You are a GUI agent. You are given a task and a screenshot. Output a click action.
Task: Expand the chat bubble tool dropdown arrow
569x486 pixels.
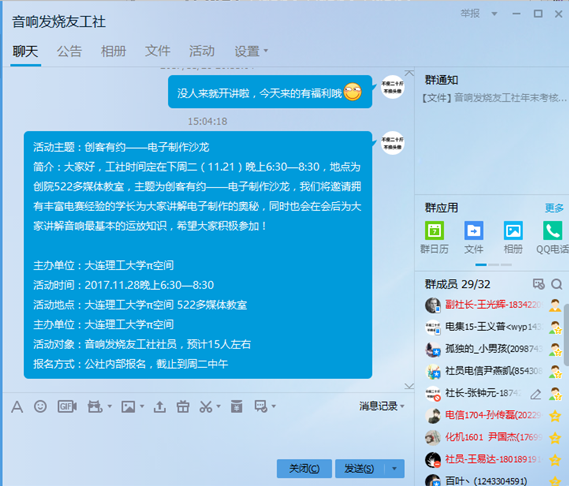pos(274,407)
